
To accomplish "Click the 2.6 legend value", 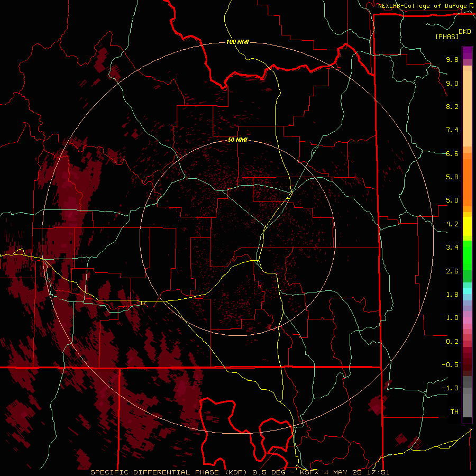I will coord(452,271).
